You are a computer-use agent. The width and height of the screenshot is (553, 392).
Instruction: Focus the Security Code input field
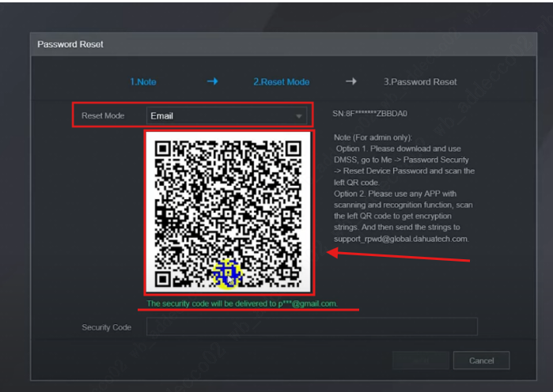(x=312, y=326)
